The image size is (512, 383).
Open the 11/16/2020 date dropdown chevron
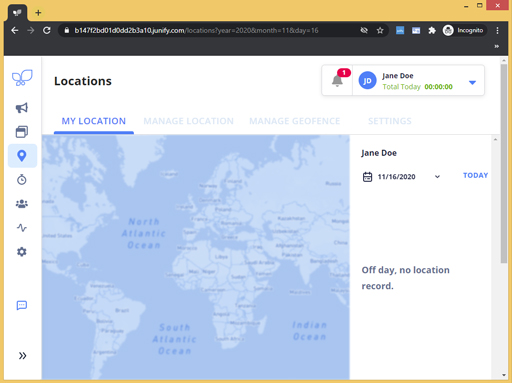(x=437, y=177)
